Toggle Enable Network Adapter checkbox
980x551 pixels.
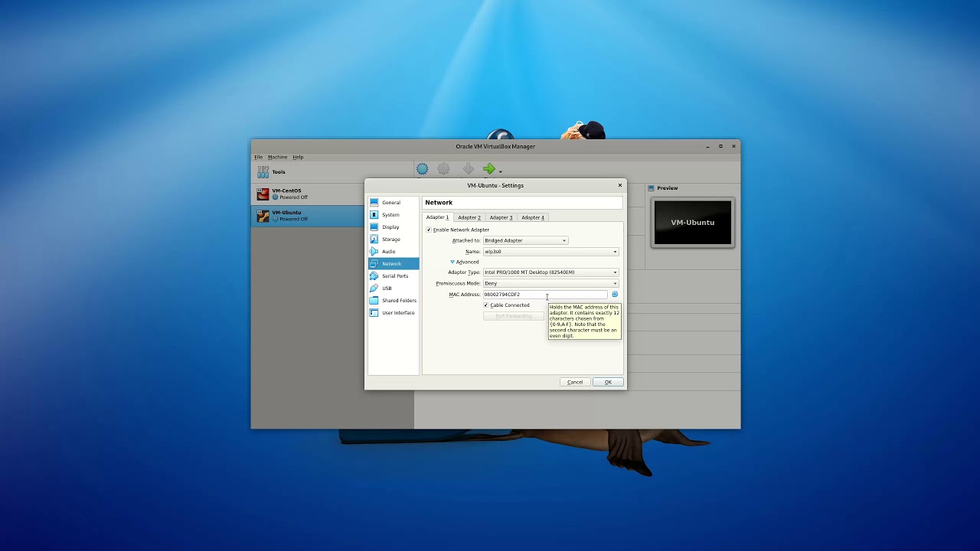pyautogui.click(x=429, y=230)
